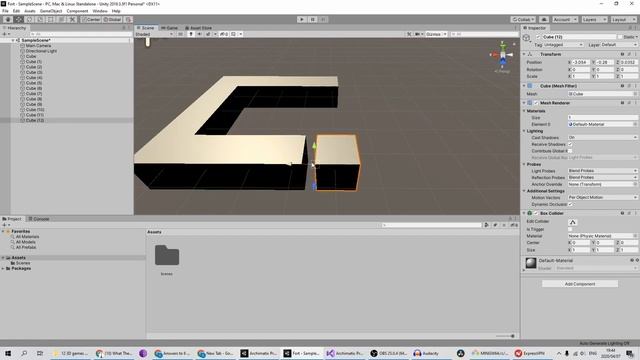This screenshot has width=640, height=360.
Task: Click the Step frame button in the toolbar
Action: [x=323, y=20]
